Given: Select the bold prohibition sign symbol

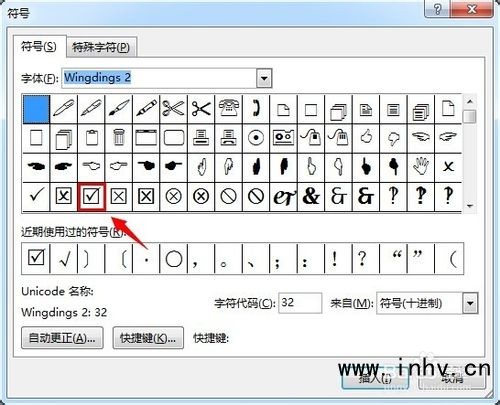Looking at the screenshot, I should 256,196.
